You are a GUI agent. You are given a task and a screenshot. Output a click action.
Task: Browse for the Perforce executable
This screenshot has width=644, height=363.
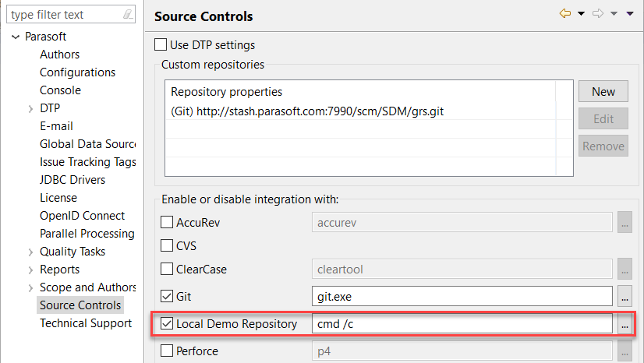625,351
